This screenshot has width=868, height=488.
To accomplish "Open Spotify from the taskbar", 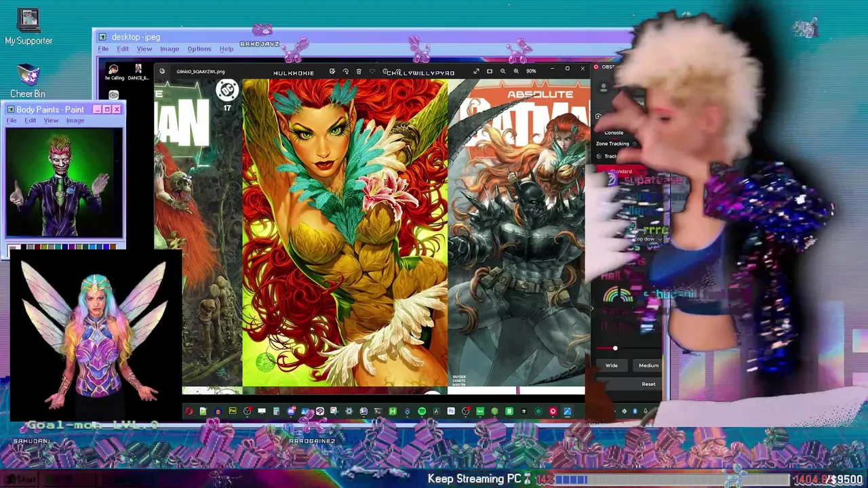I will pos(422,411).
